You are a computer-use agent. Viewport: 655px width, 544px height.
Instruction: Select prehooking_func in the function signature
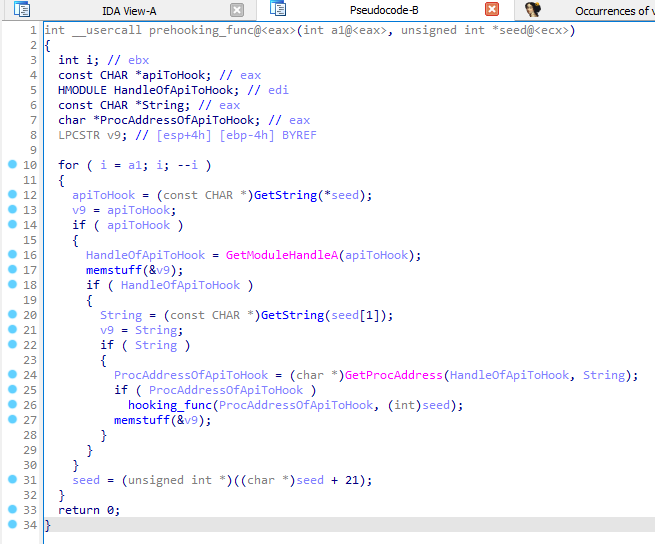coord(205,31)
